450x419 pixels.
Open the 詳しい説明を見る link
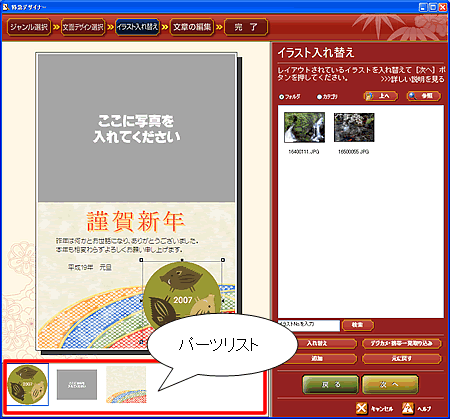tap(413, 79)
